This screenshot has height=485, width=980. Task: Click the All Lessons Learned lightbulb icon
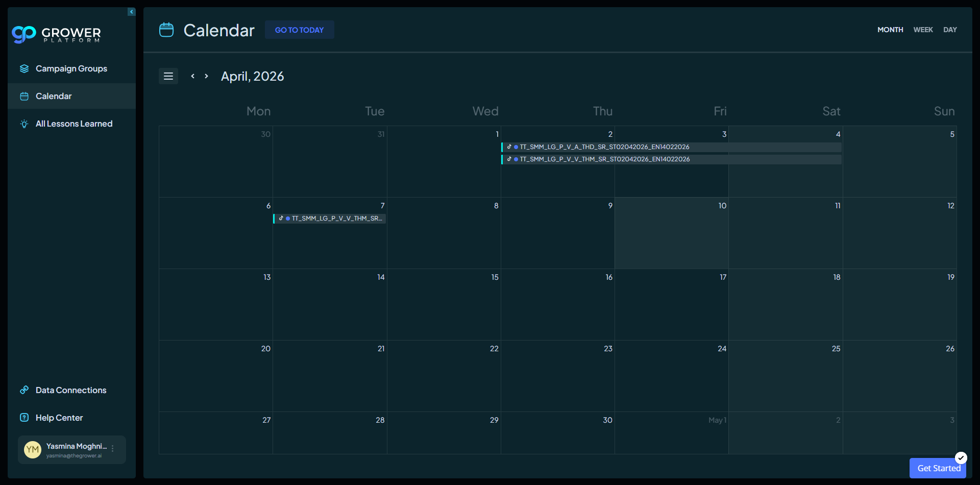click(x=24, y=124)
